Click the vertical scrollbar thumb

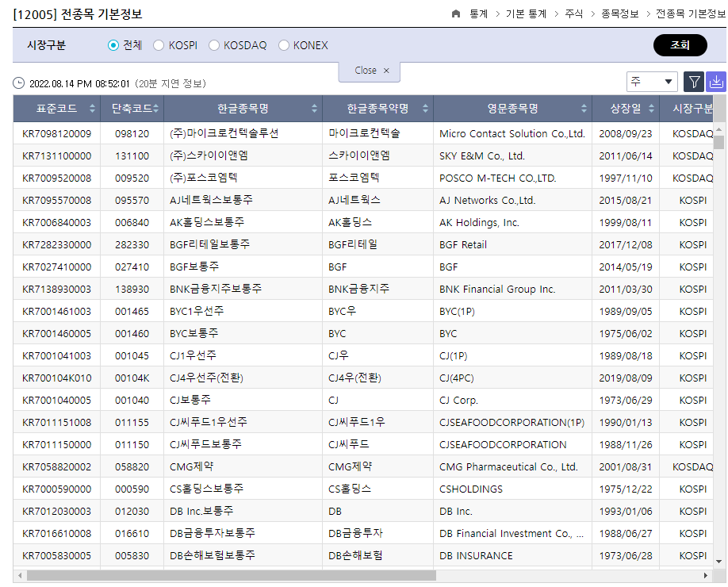718,142
